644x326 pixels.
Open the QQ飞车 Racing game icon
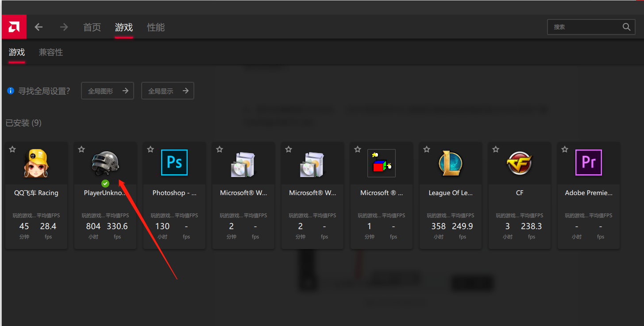pyautogui.click(x=36, y=163)
